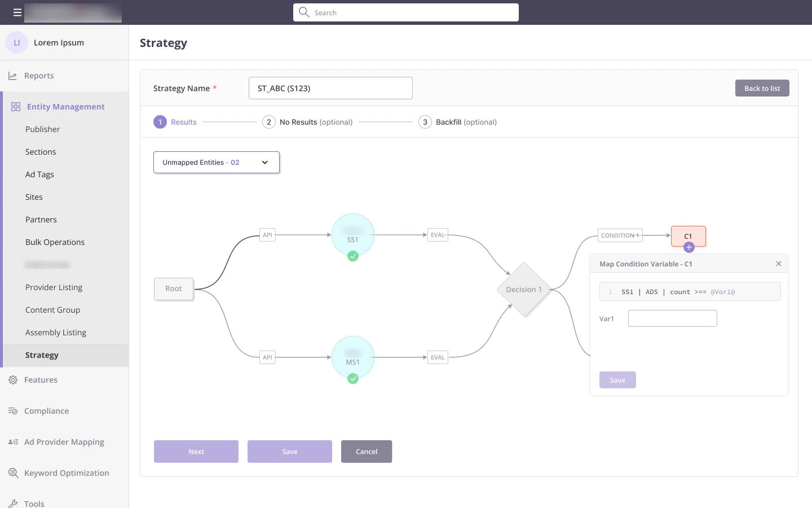Click green checkmark under SS1 node
The image size is (812, 508).
[353, 256]
